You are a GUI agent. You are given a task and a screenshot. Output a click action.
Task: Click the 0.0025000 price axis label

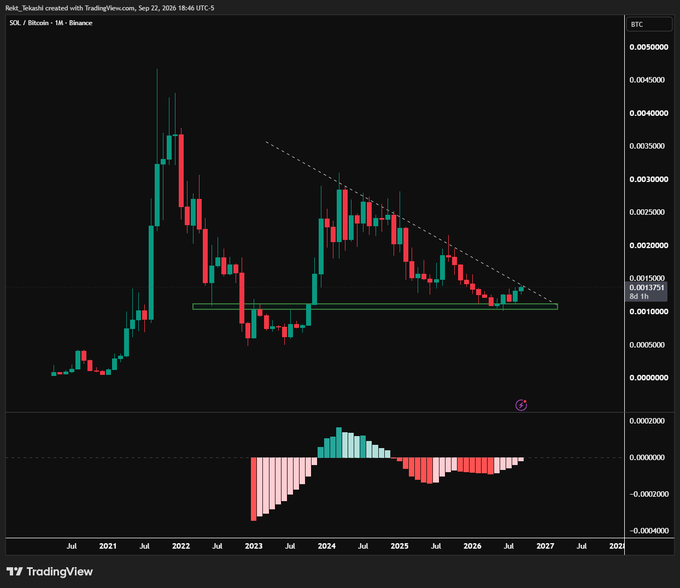(647, 212)
